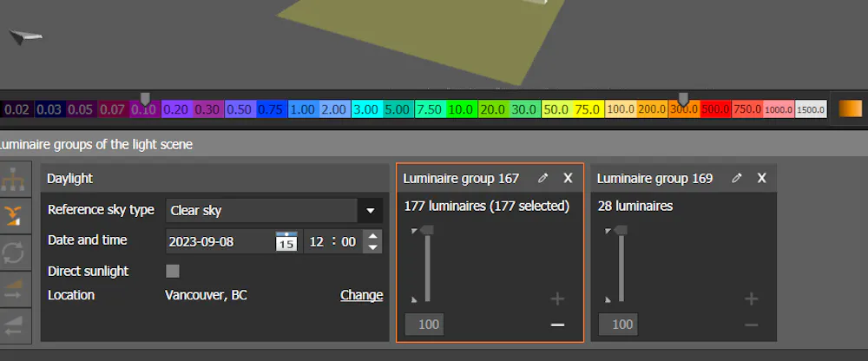Screen dimensions: 868x361
Task: Click the 1500.0 white swatch in scale
Action: click(811, 109)
